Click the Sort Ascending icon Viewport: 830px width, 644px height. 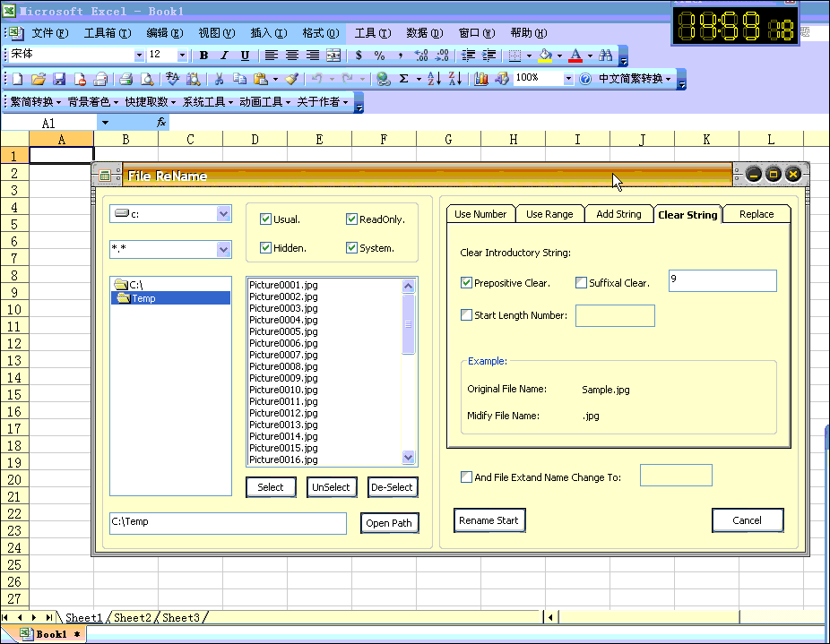pos(434,79)
